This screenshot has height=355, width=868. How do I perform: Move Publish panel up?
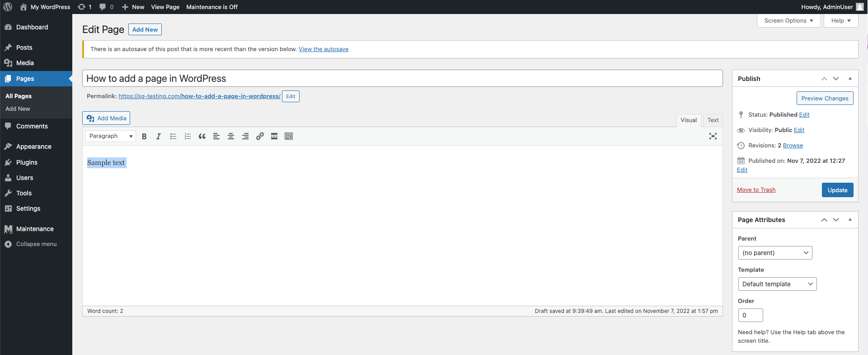[824, 79]
